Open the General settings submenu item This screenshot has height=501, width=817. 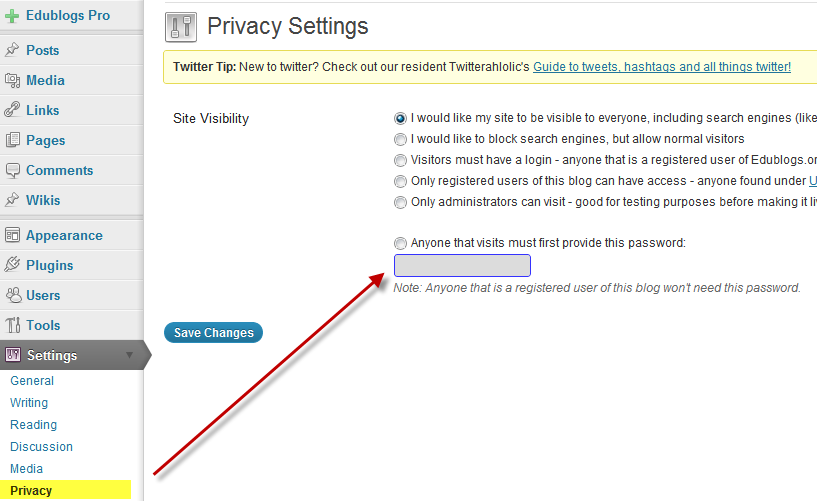[32, 381]
